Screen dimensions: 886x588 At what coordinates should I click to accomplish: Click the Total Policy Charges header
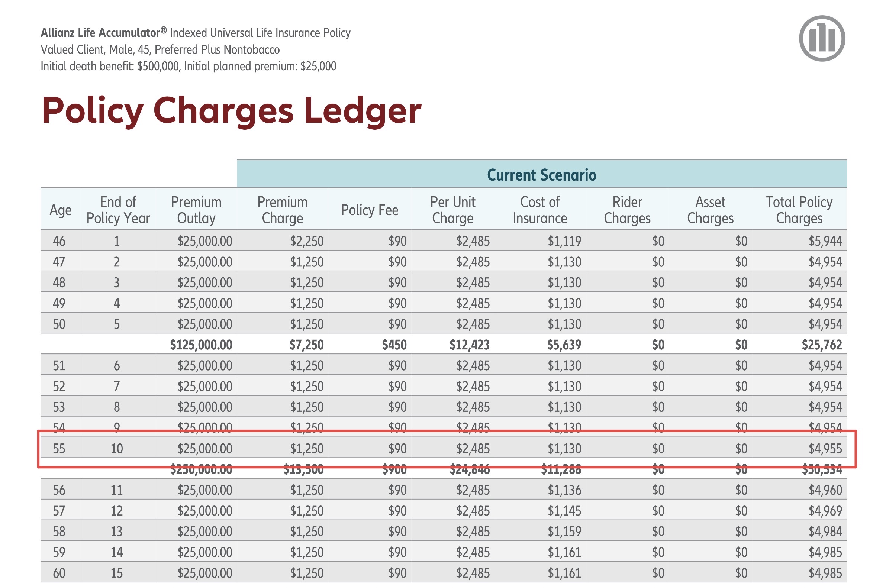point(799,210)
